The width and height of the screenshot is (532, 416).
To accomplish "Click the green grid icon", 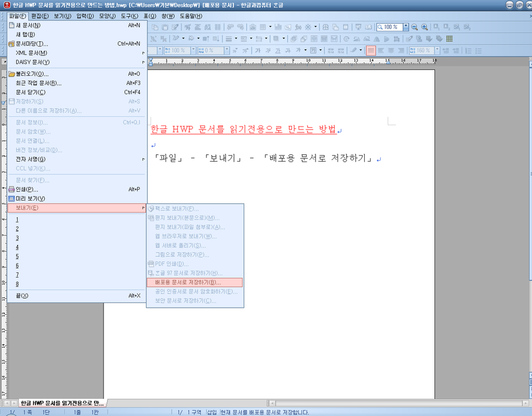I will (x=449, y=38).
